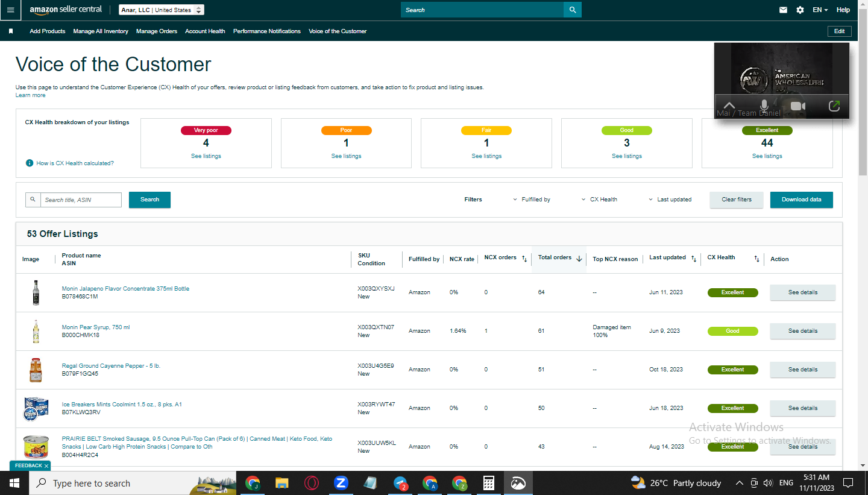Click the magnifier icon beside title search box
The width and height of the screenshot is (868, 495).
tap(33, 200)
